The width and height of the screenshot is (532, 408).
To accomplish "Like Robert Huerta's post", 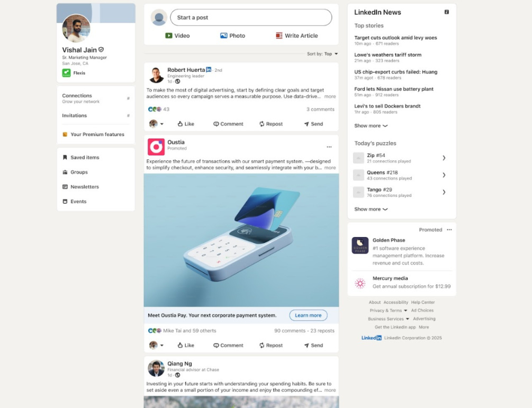I will [x=186, y=124].
